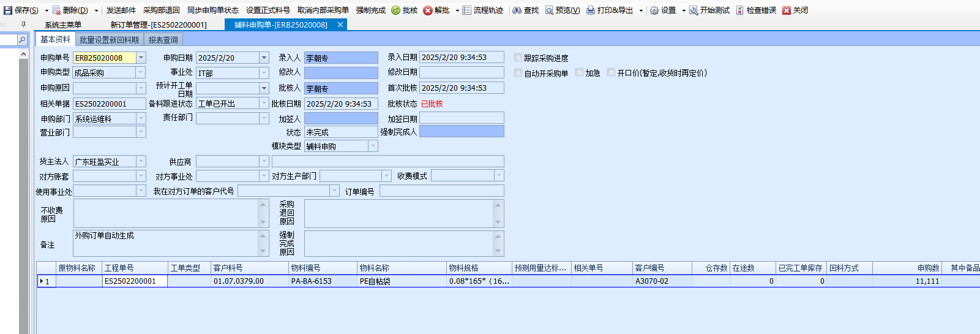Viewport: 980px width, 334px height.
Task: Click the search magnifier icon in left panel
Action: click(22, 40)
